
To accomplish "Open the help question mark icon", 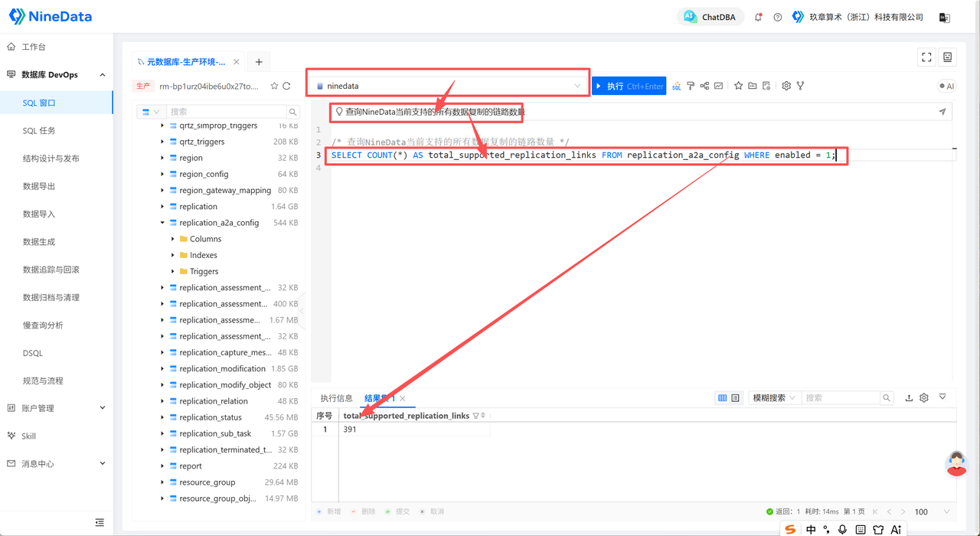I will point(777,17).
